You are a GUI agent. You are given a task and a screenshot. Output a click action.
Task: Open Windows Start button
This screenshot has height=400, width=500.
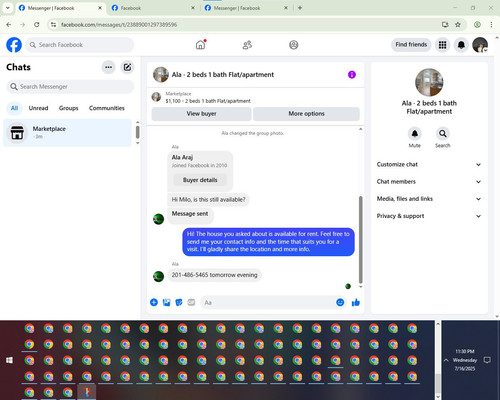10,360
